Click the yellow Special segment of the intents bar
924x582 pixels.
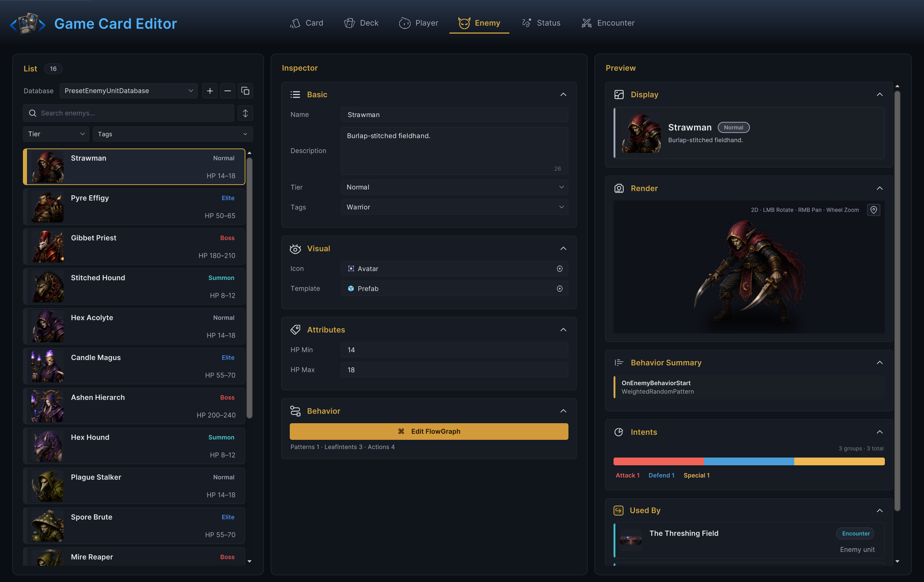[839, 461]
